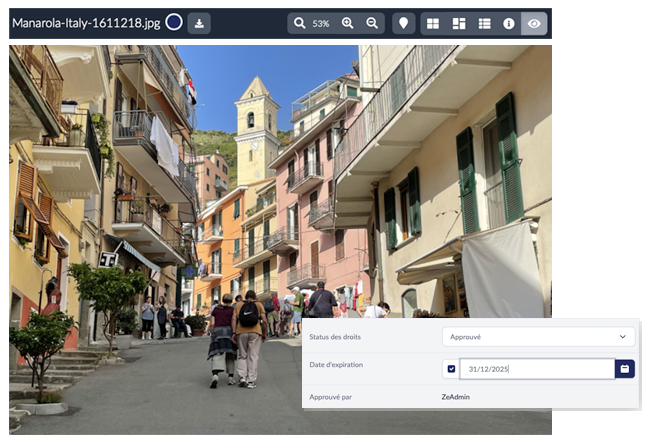Zoom out of the image

coord(372,23)
